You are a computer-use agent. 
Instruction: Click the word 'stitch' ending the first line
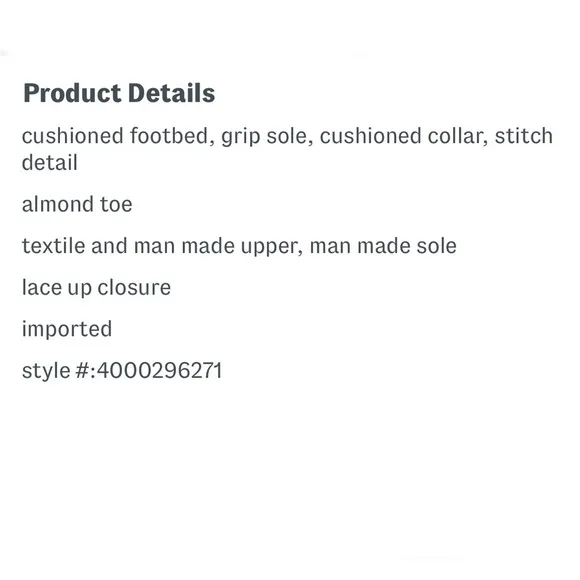click(x=524, y=136)
